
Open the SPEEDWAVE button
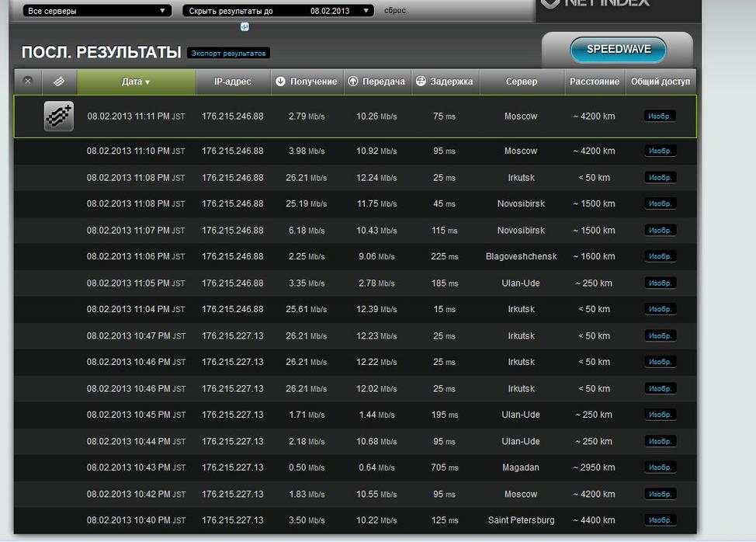pos(618,49)
